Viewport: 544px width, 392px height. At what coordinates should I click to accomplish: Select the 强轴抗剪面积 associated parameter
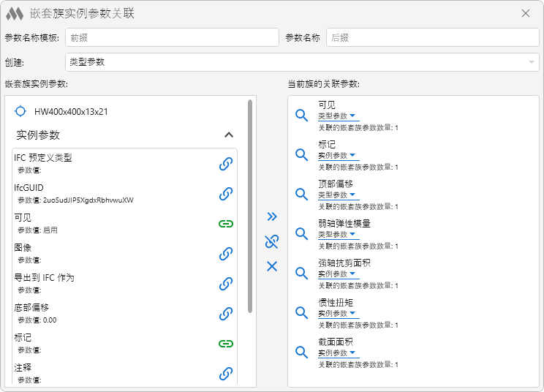(344, 263)
